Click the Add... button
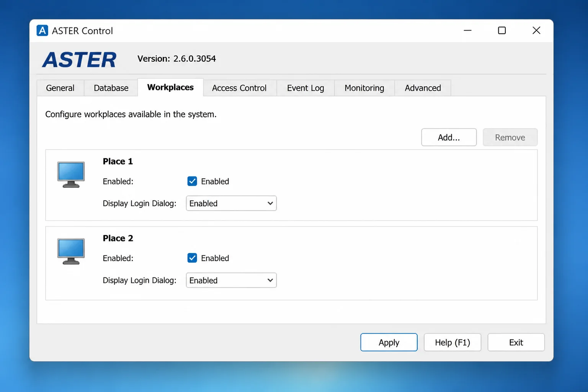The height and width of the screenshot is (392, 588). (x=449, y=137)
